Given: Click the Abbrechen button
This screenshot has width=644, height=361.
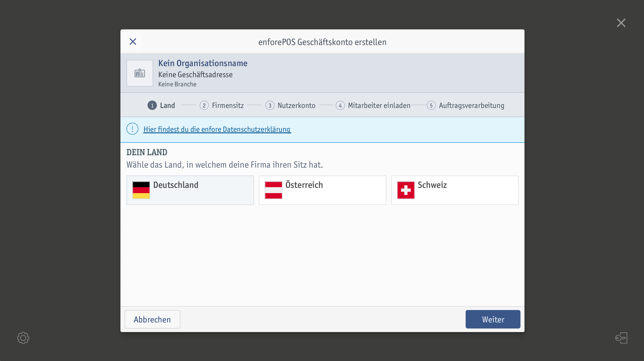Looking at the screenshot, I should tap(153, 319).
